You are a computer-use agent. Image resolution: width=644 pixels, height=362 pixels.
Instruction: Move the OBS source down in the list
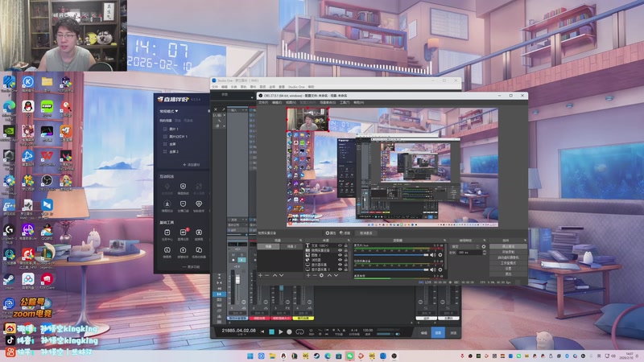tap(336, 275)
